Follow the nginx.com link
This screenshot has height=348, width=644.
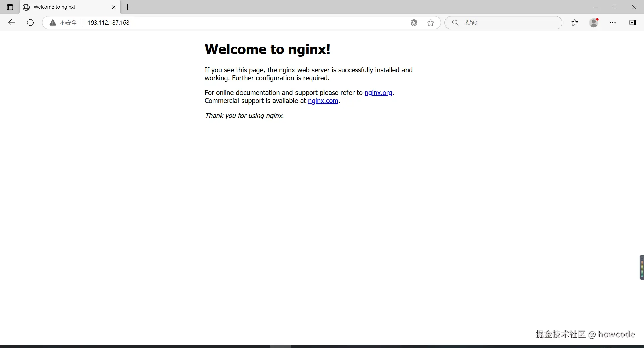click(323, 101)
